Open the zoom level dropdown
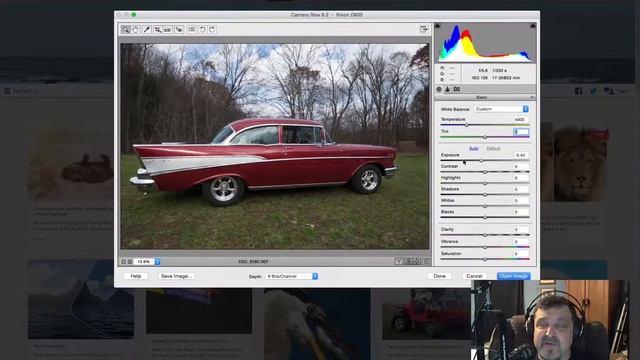 tap(147, 262)
